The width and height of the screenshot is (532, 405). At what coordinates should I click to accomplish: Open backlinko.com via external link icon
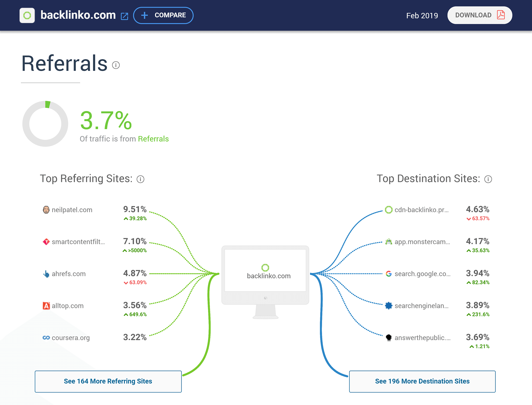[x=124, y=16]
